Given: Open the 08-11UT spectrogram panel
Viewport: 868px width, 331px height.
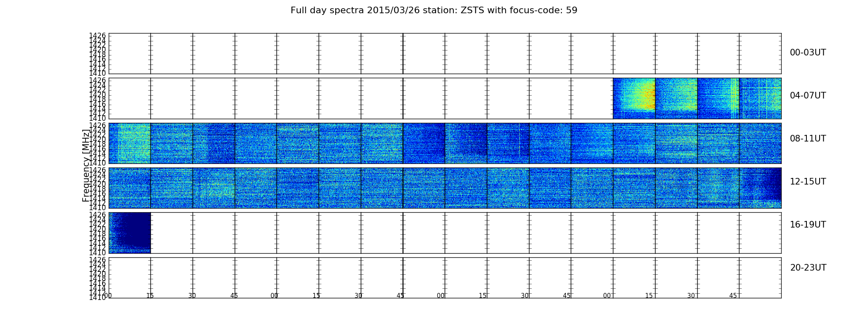Looking at the screenshot, I should [x=445, y=143].
